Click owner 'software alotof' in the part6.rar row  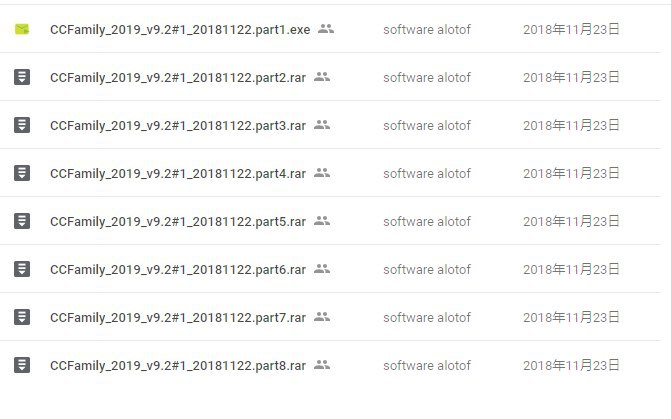427,269
